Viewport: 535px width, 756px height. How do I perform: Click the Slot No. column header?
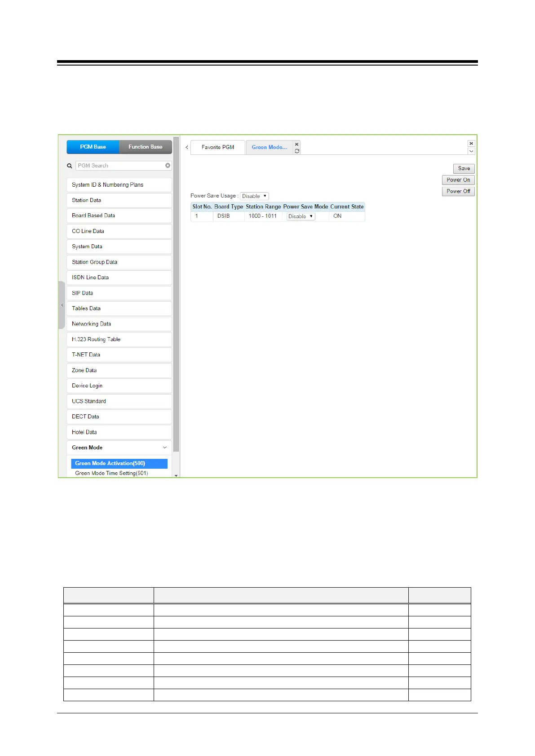tap(202, 207)
